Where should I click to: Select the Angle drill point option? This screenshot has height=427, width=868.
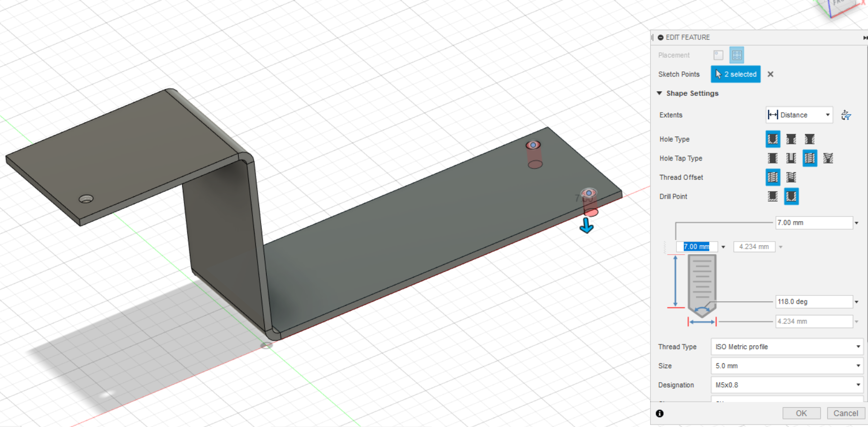coord(791,197)
